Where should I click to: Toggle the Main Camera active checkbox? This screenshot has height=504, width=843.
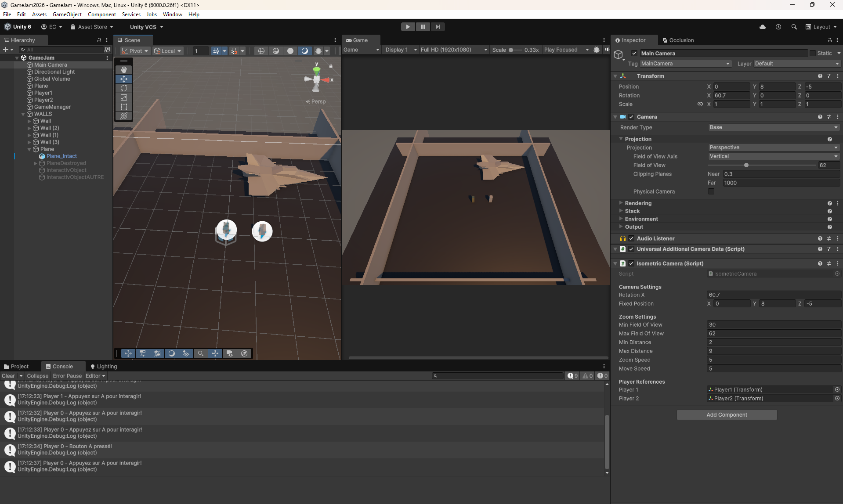coord(634,53)
